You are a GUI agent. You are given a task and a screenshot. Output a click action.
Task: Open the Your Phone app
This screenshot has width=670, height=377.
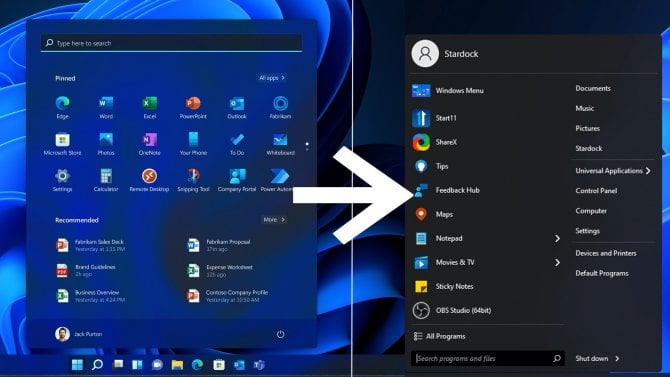(193, 144)
